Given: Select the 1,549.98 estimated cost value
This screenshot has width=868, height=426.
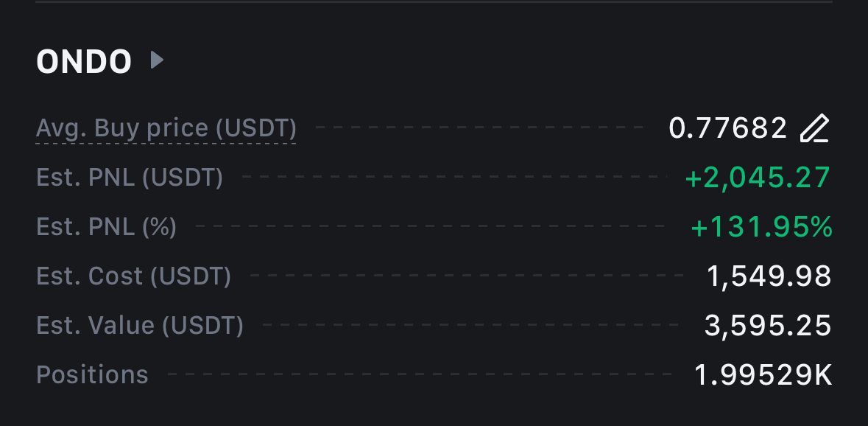Looking at the screenshot, I should pyautogui.click(x=769, y=276).
